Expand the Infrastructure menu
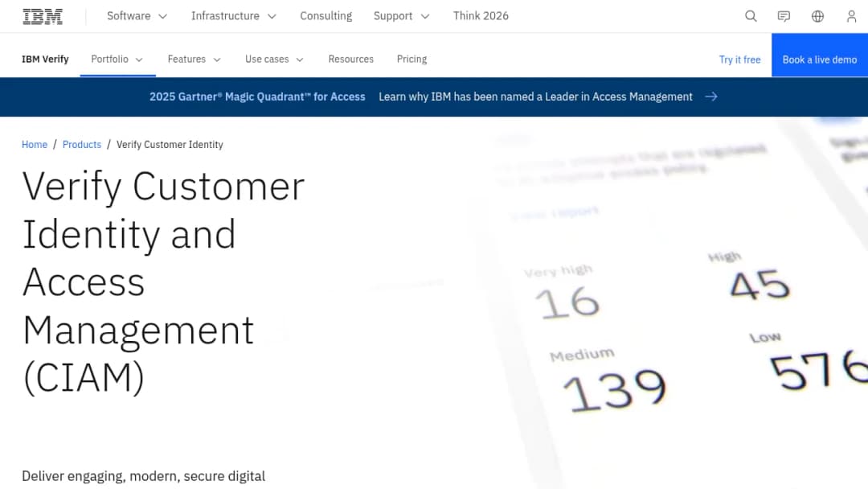This screenshot has height=489, width=868. [x=234, y=16]
